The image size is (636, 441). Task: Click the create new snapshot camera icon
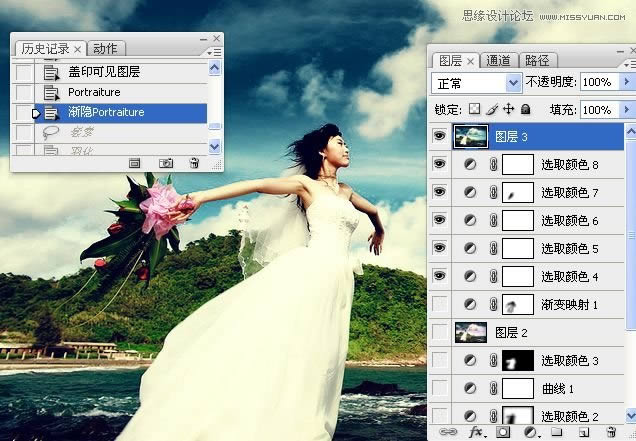click(166, 163)
